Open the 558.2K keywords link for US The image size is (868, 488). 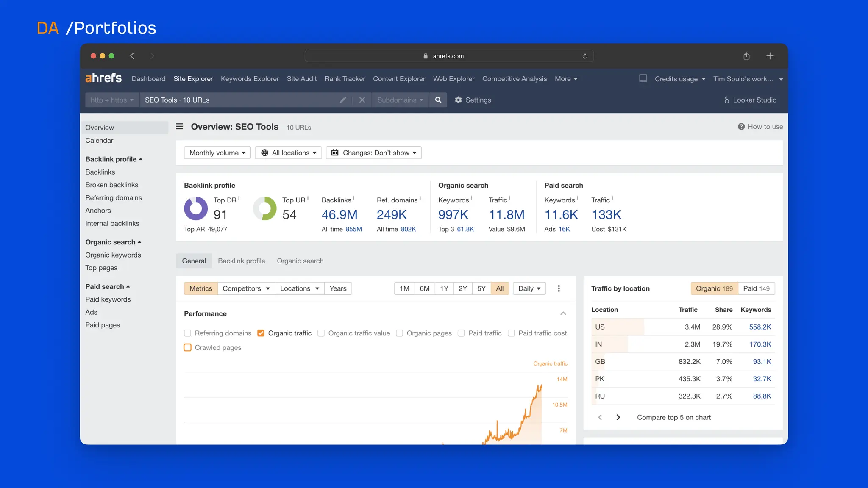coord(760,327)
